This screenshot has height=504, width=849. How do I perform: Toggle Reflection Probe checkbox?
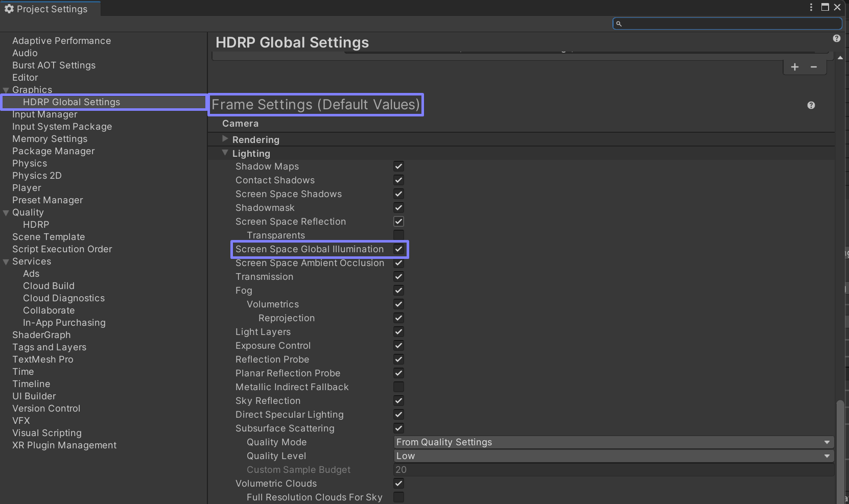click(398, 359)
